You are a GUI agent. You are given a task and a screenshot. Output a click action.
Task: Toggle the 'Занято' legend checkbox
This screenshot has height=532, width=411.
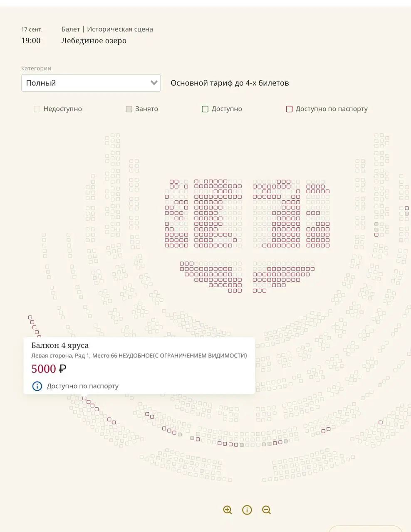tap(129, 109)
